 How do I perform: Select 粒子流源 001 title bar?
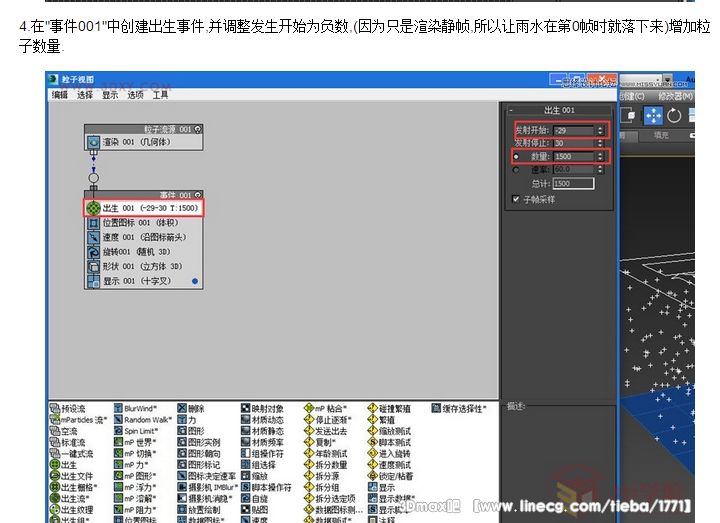[143, 129]
